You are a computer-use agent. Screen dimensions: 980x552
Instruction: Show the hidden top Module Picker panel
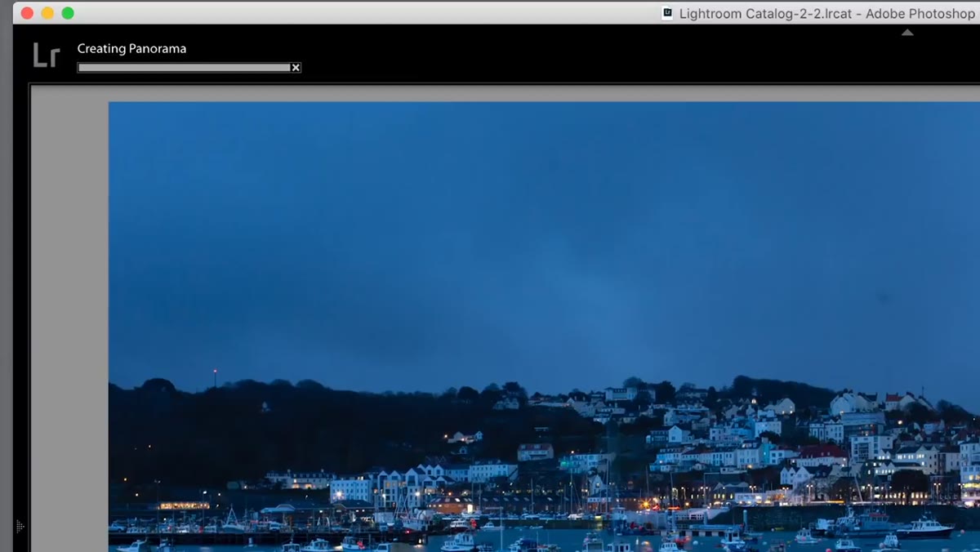(907, 33)
